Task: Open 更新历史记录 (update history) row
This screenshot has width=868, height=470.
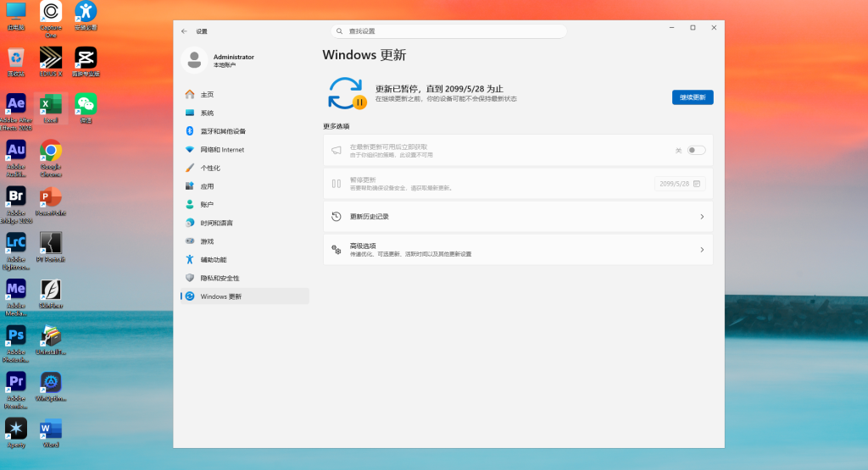Action: (x=518, y=217)
